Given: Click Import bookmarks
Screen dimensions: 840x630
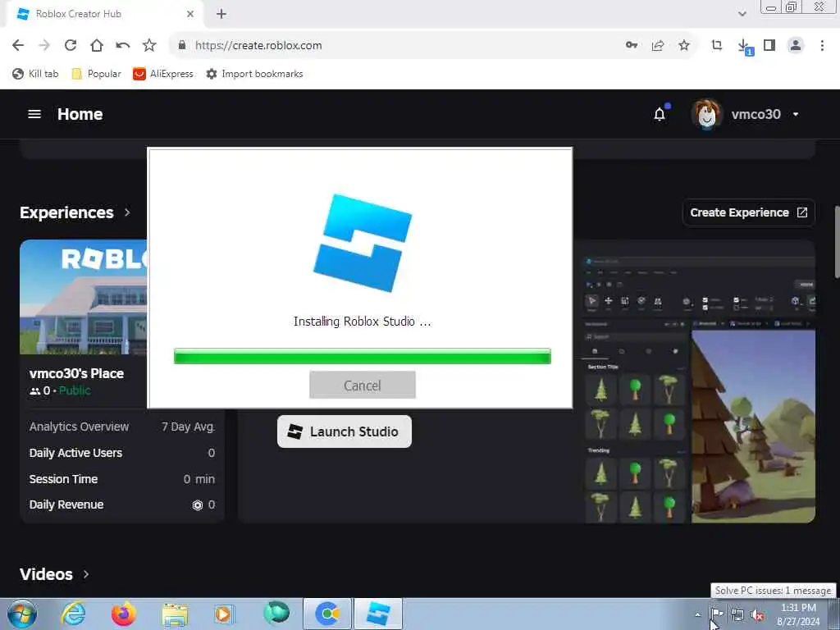Looking at the screenshot, I should point(255,74).
